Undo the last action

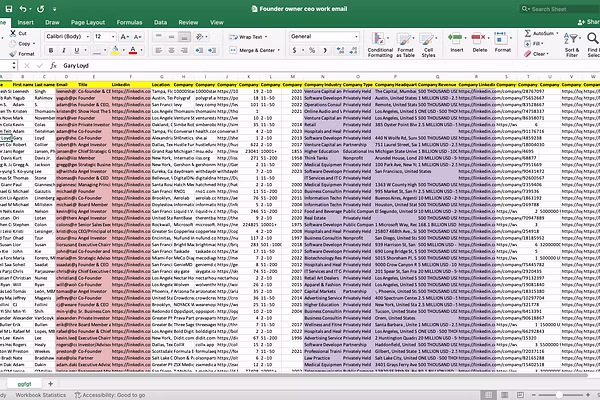[x=23, y=8]
